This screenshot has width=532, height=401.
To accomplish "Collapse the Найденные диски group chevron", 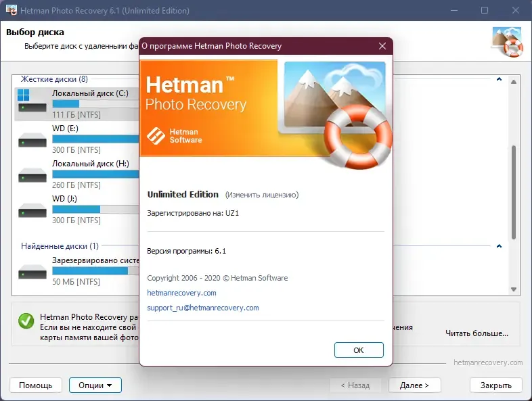I will 499,246.
